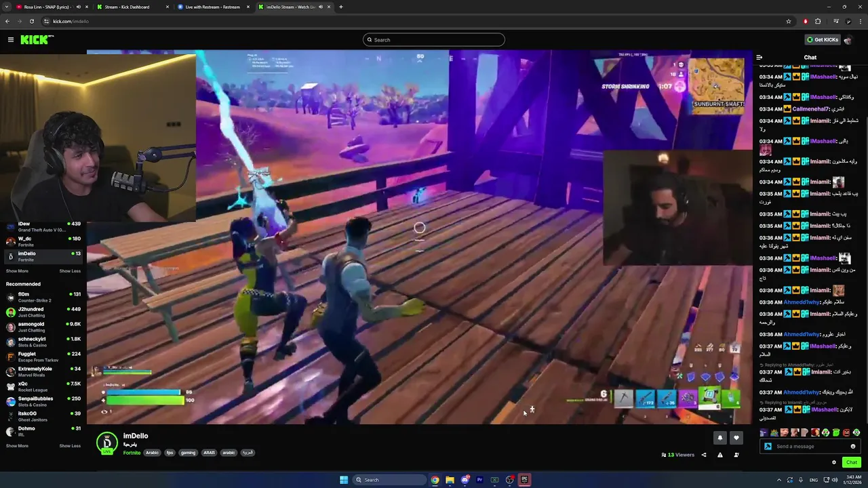This screenshot has height=488, width=868.
Task: Open Fugglet Escape From Tarkov channel
Action: coord(43,357)
